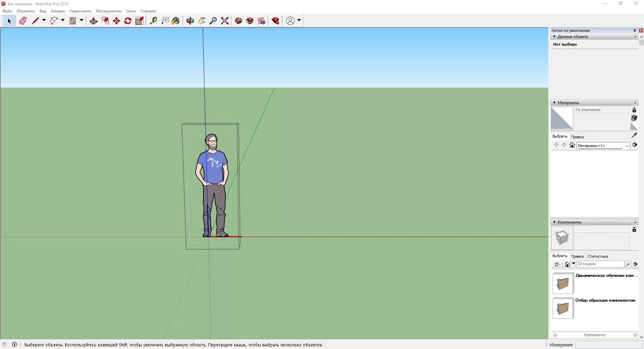Open components details arrow menu
The height and width of the screenshot is (349, 644).
(x=635, y=264)
